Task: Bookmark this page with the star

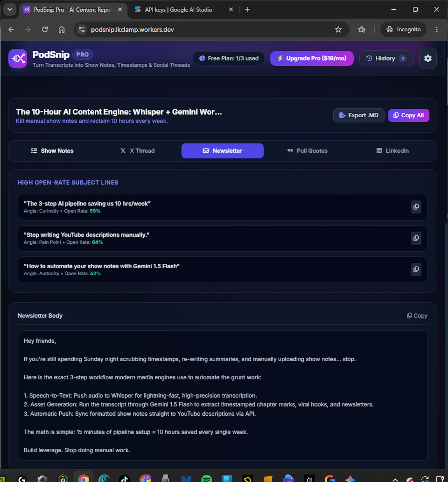Action: point(338,29)
